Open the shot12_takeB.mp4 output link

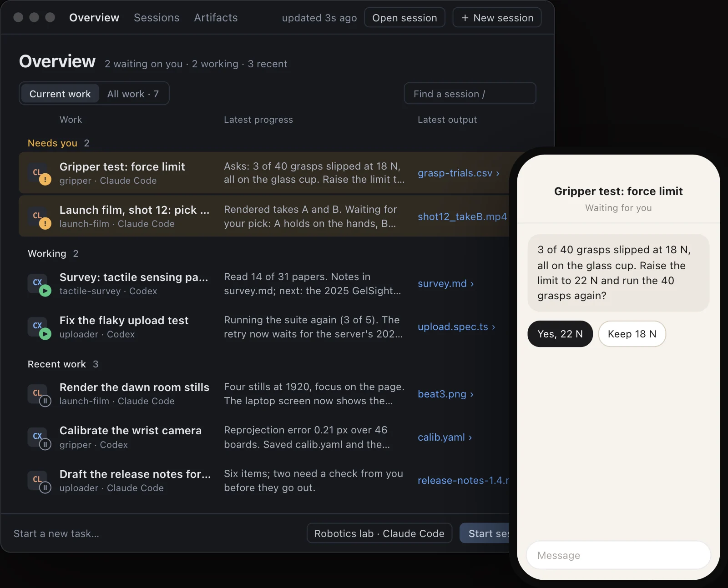pos(462,216)
